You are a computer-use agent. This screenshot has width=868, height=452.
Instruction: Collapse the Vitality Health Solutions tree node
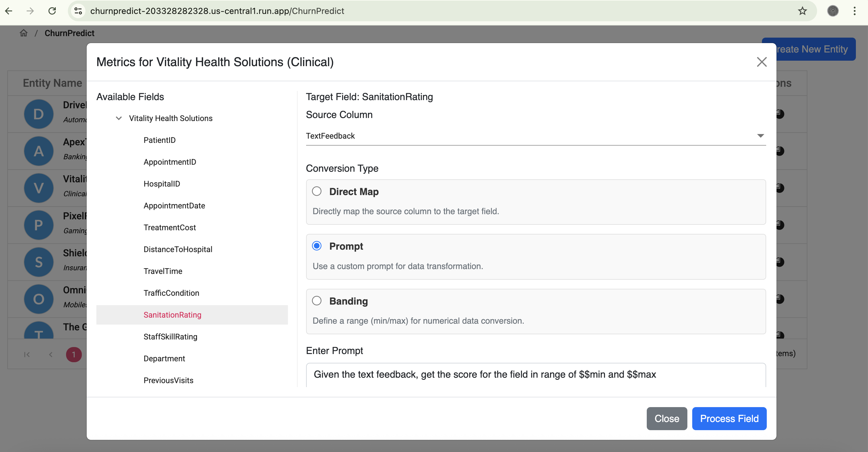119,118
